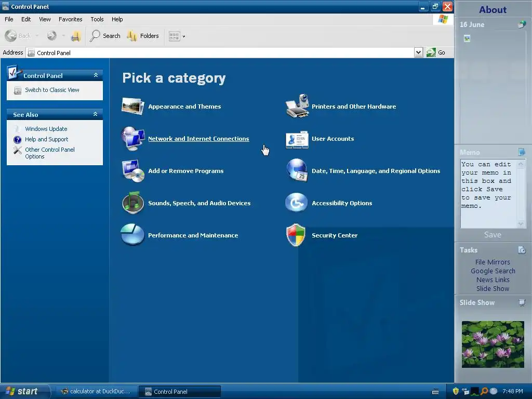Click the Views toolbar icon

(174, 36)
